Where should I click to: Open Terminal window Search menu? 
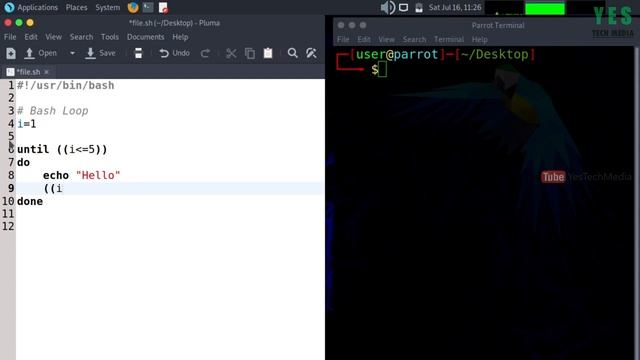(x=414, y=39)
